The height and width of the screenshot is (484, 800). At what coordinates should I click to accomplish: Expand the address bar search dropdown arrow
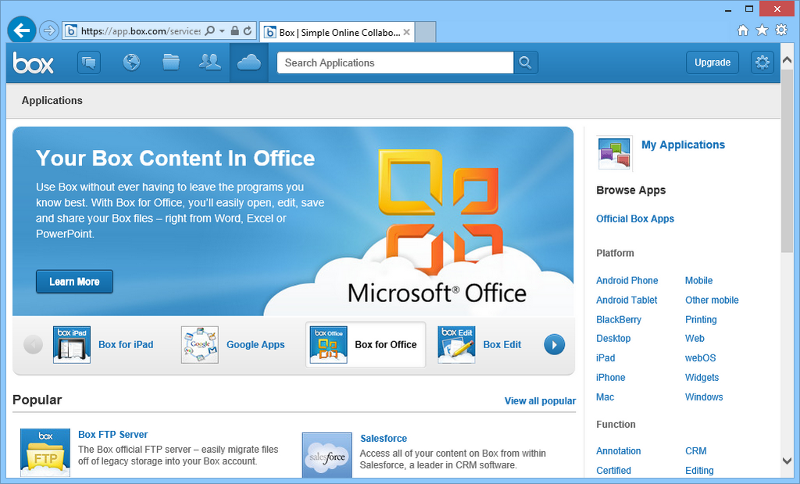tap(222, 31)
